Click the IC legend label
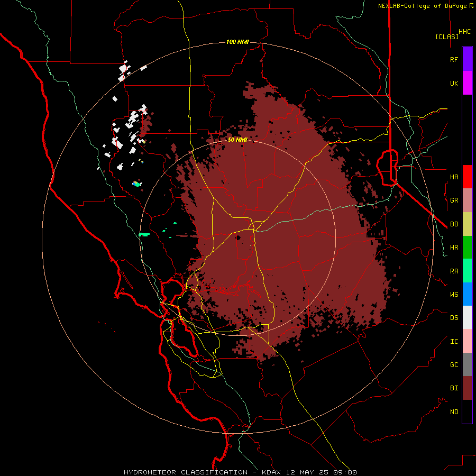 tap(454, 342)
